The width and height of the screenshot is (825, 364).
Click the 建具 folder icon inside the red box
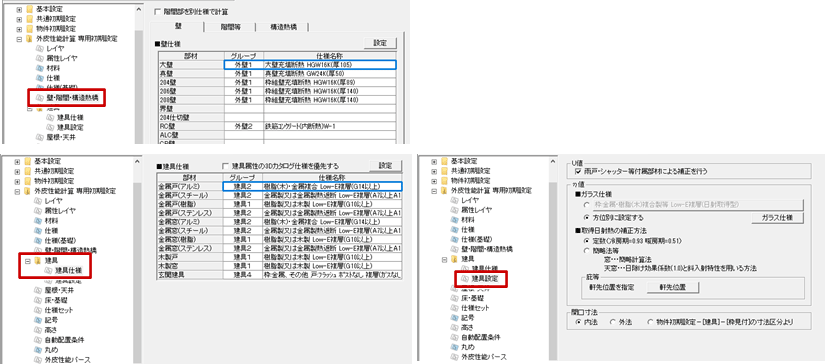pyautogui.click(x=37, y=261)
